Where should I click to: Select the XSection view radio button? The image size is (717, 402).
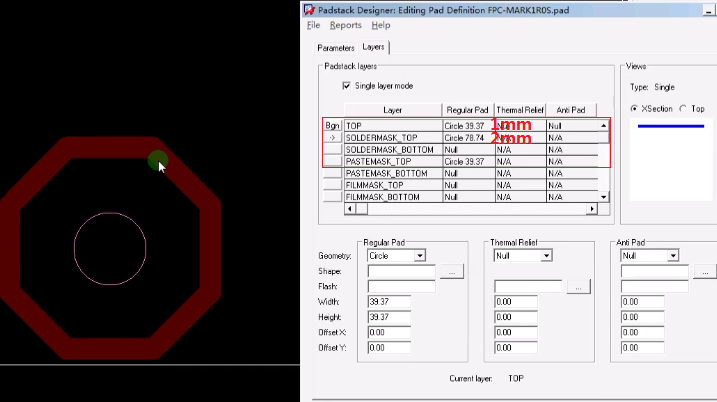(x=635, y=108)
